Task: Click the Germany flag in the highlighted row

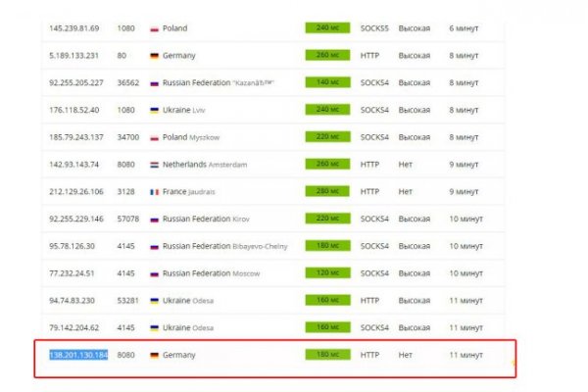Action: [154, 355]
